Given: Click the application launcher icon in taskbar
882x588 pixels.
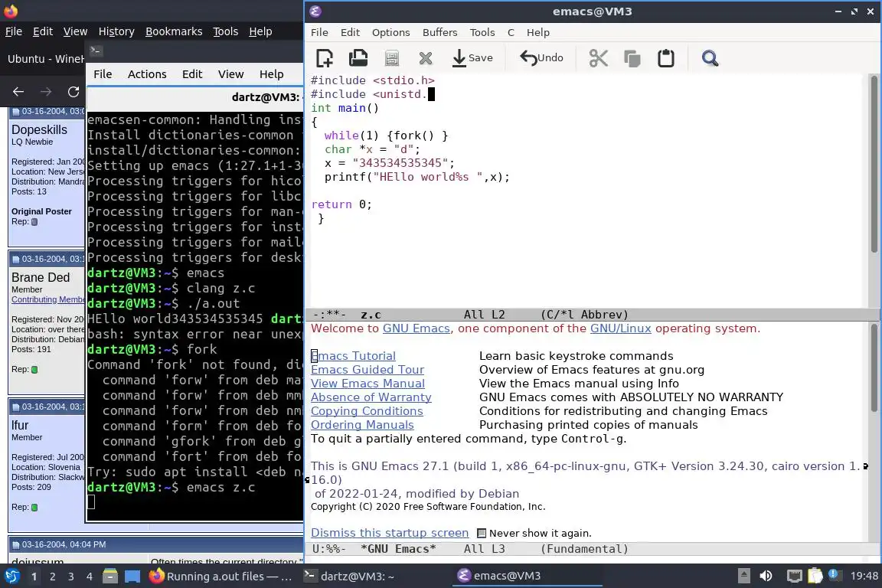Looking at the screenshot, I should point(11,577).
